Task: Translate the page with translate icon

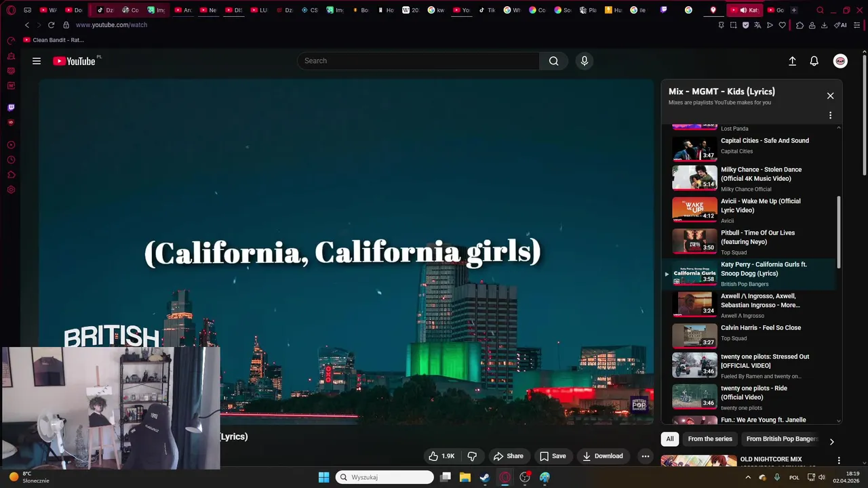Action: point(757,25)
